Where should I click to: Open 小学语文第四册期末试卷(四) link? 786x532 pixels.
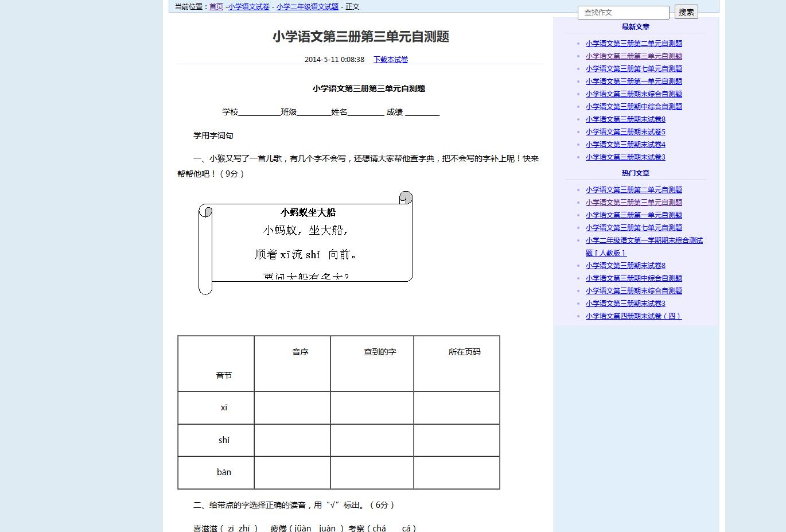(x=634, y=316)
